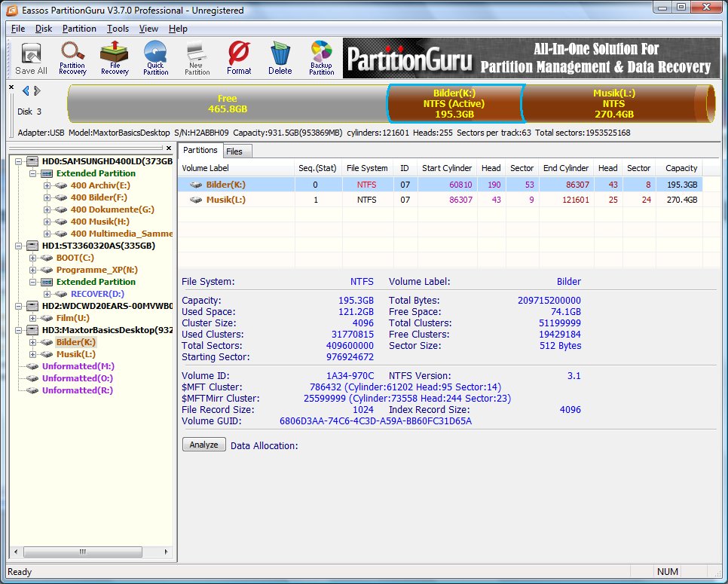Open the Help menu
The width and height of the screenshot is (728, 584).
tap(178, 29)
